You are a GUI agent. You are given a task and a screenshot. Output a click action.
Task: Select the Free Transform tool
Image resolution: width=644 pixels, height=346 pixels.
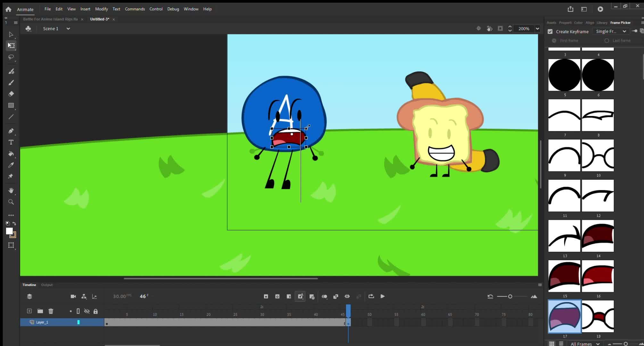coord(11,45)
